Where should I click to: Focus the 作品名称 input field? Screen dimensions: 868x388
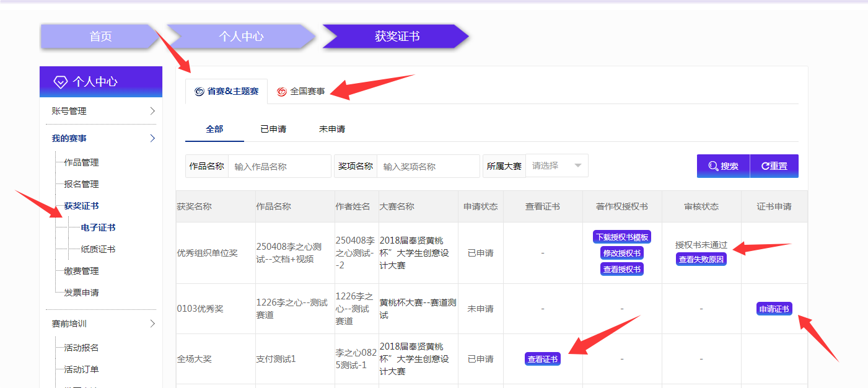point(279,166)
